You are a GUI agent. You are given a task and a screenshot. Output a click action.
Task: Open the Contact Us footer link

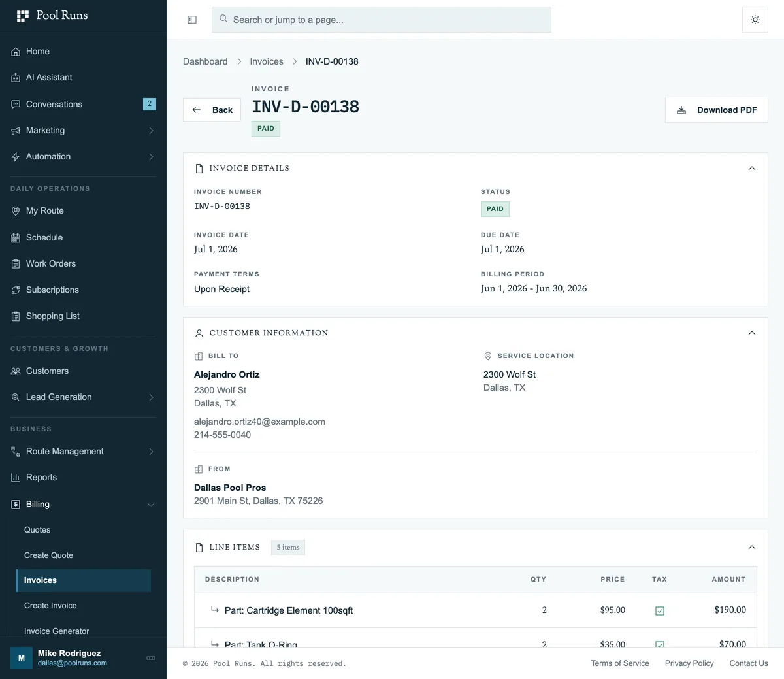pos(749,663)
